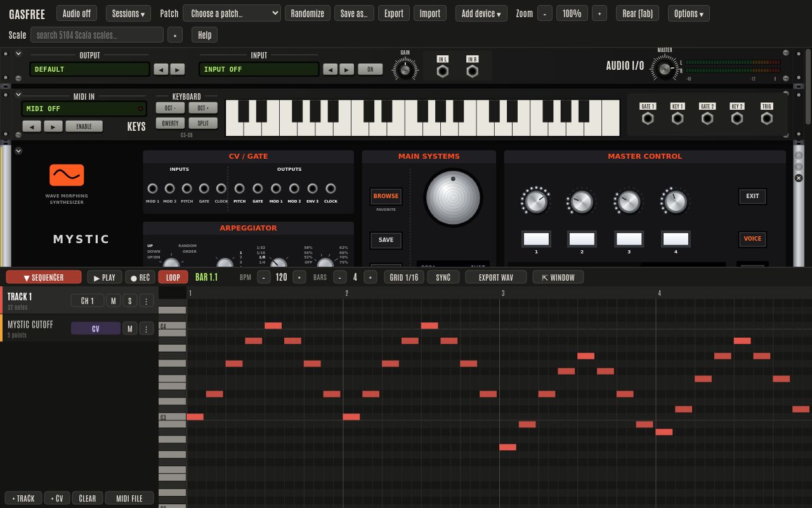
Task: Click the MASTER volume knob
Action: click(664, 69)
